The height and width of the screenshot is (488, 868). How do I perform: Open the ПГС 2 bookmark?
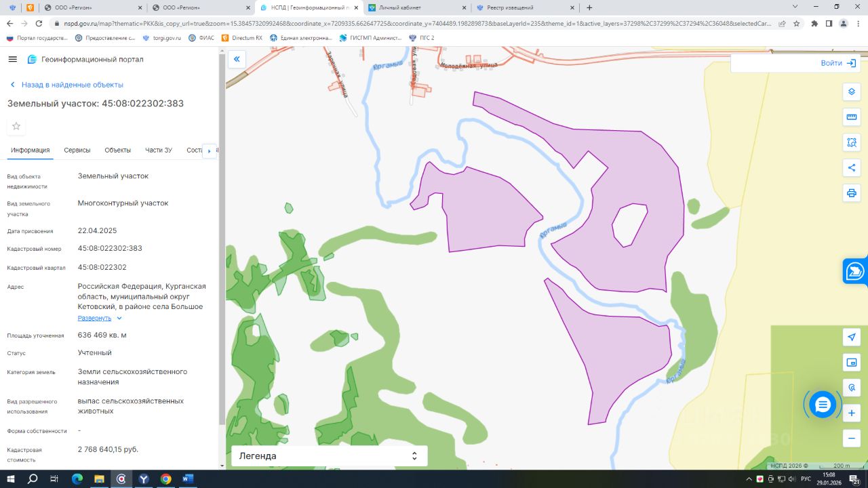[x=421, y=38]
